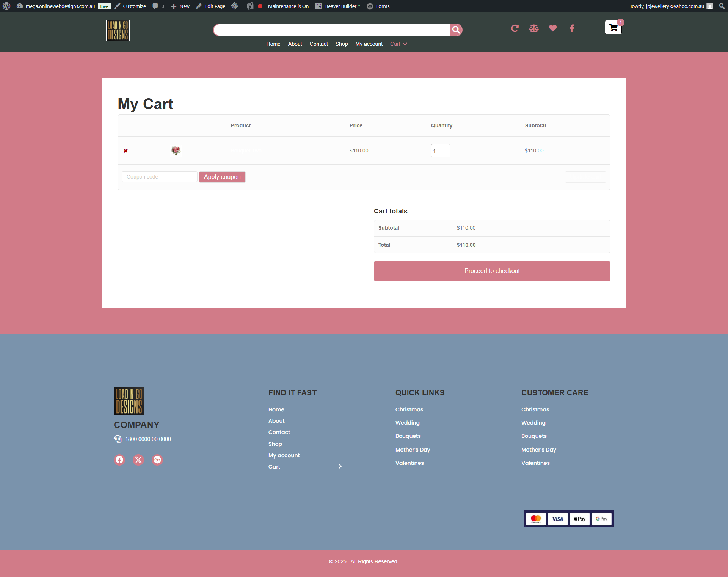Screen dimensions: 728x577
Task: Click the Coupon code input field
Action: 159,177
